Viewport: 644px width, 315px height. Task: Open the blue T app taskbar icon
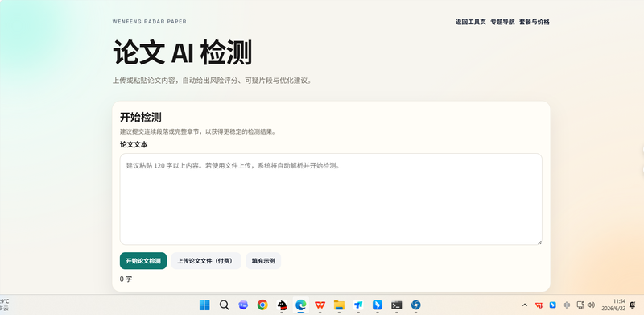point(358,305)
